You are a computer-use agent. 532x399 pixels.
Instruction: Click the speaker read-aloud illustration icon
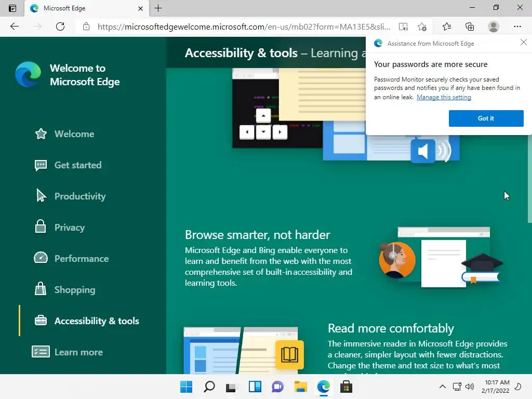click(423, 151)
